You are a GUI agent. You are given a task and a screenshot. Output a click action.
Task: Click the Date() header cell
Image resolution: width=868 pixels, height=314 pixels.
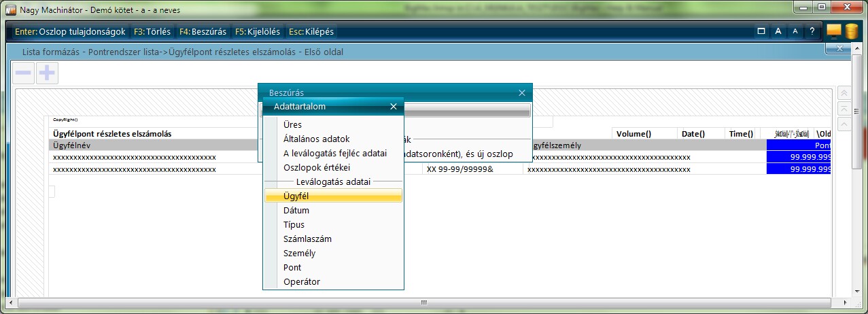[701, 134]
